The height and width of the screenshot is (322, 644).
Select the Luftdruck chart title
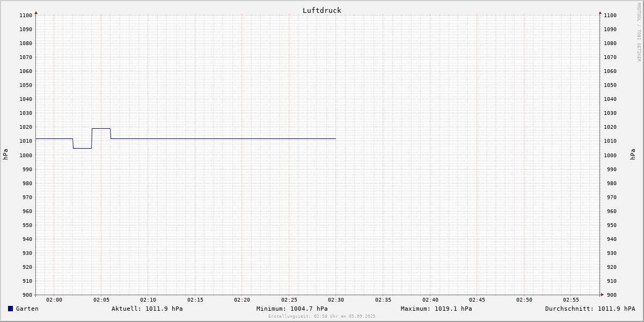[x=321, y=10]
